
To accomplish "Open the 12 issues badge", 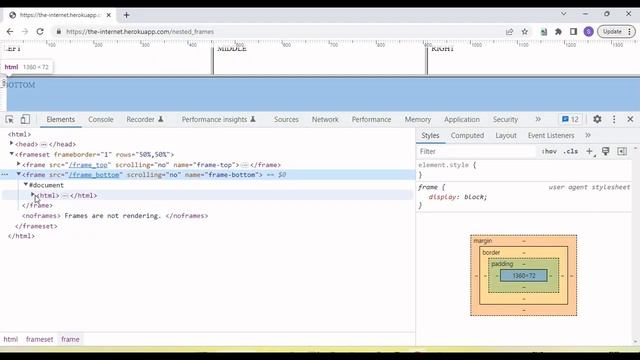I will (x=570, y=119).
